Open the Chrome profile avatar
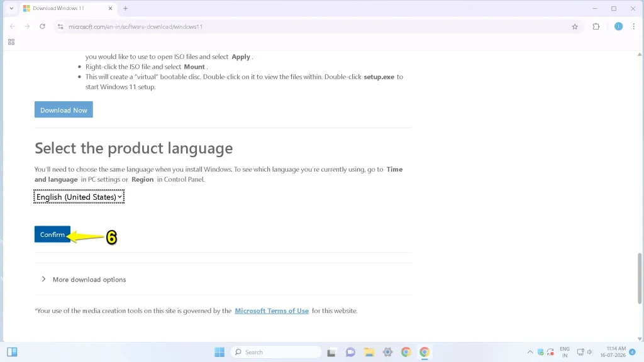The height and width of the screenshot is (362, 644). point(619,26)
